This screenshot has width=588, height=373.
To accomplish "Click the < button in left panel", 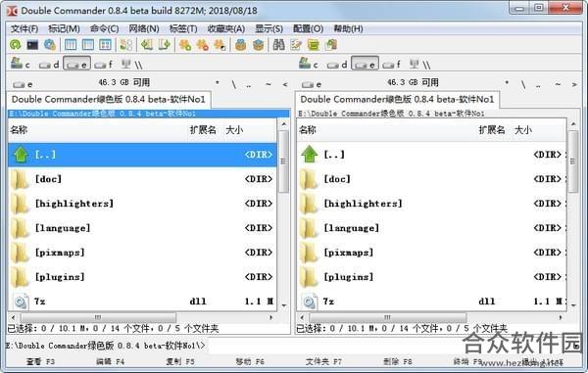I will click(285, 84).
